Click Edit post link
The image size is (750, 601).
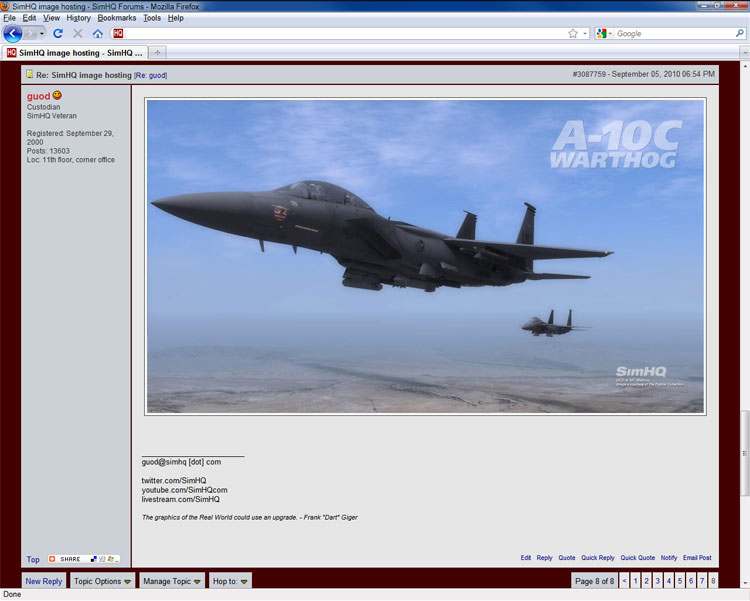click(526, 558)
